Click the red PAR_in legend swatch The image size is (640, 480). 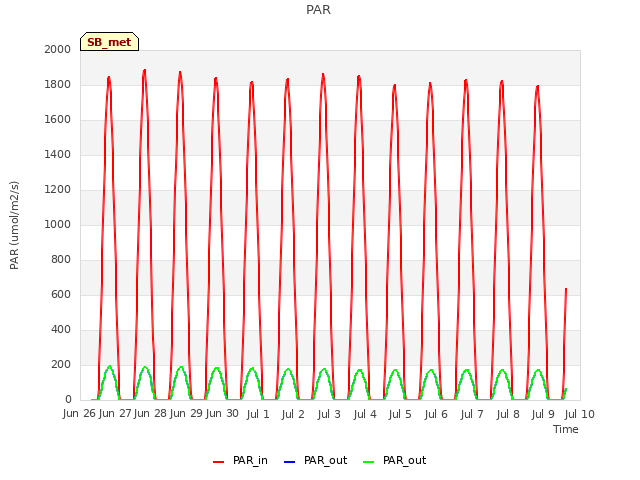tap(218, 462)
